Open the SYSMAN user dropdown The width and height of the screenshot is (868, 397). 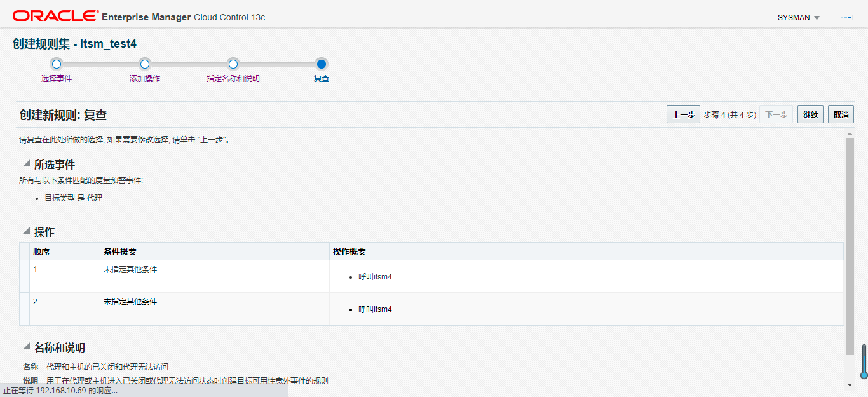[x=799, y=18]
